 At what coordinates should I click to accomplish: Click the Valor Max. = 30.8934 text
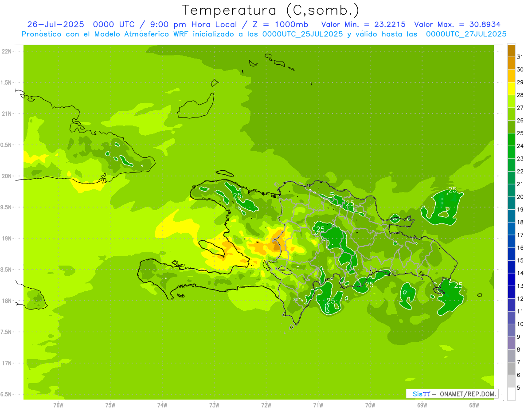click(x=458, y=24)
